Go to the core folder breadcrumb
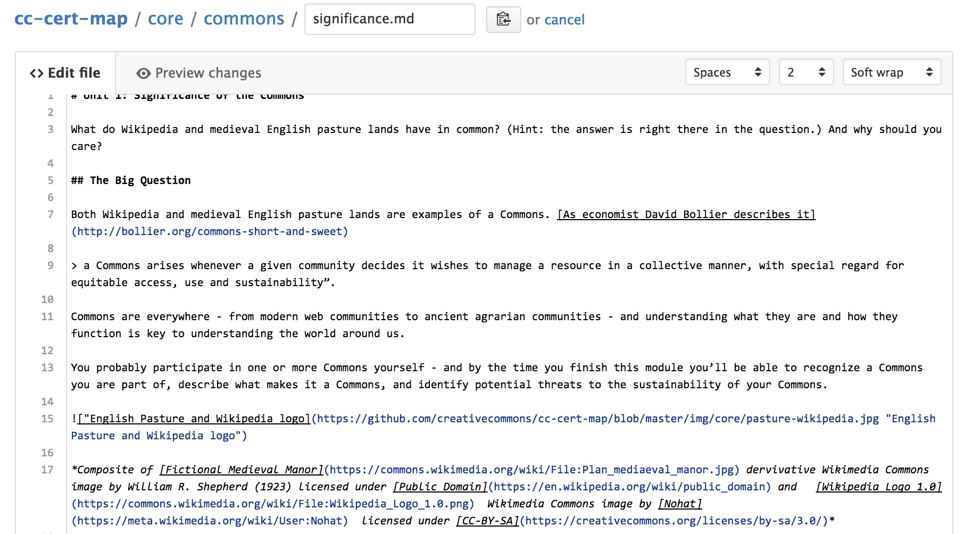980x534 pixels. tap(165, 19)
